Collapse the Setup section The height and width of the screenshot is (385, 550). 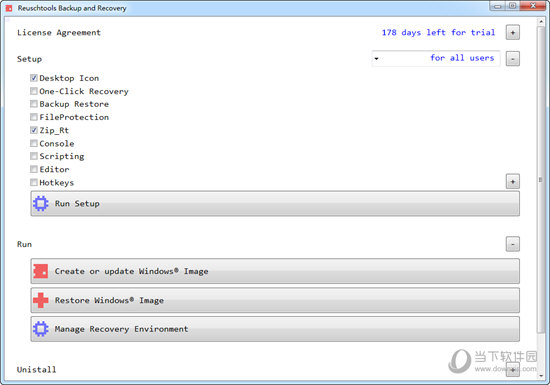pos(512,59)
